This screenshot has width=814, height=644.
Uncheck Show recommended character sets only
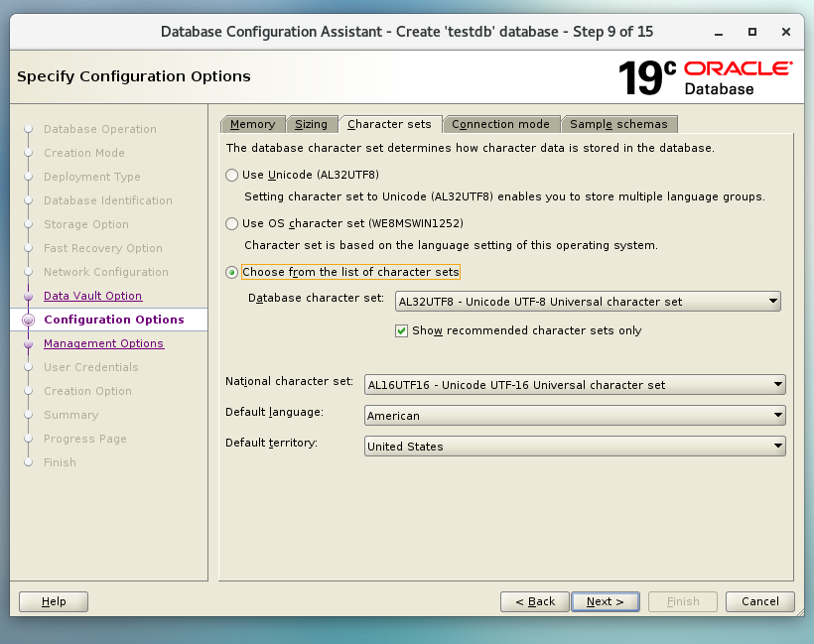[402, 330]
